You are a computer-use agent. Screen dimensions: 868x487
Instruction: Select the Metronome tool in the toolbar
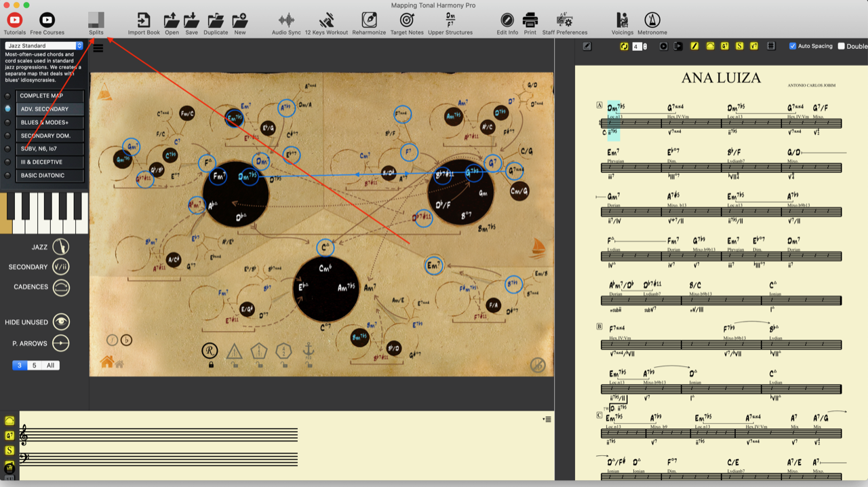coord(652,22)
